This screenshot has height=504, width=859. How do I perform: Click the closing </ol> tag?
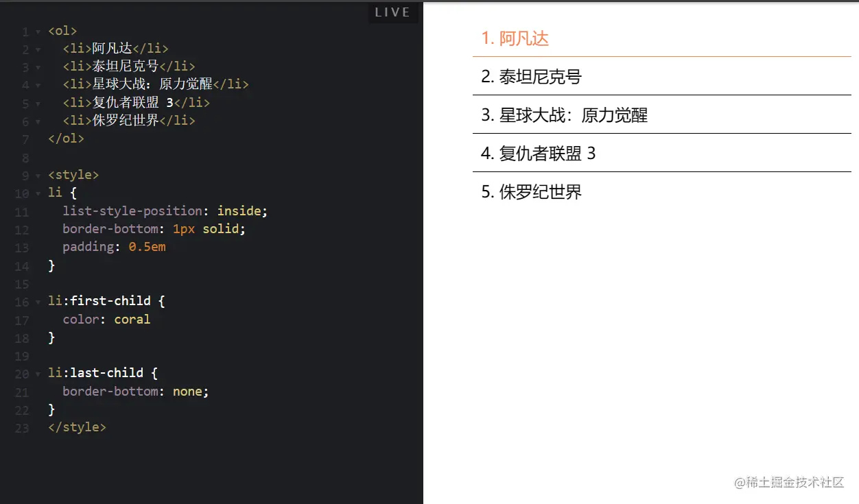tap(66, 139)
